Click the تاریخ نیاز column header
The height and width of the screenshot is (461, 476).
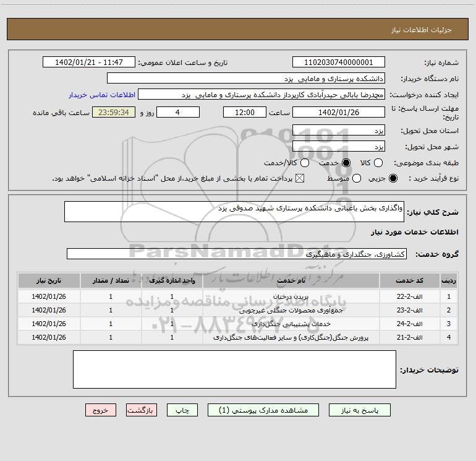coord(49,280)
